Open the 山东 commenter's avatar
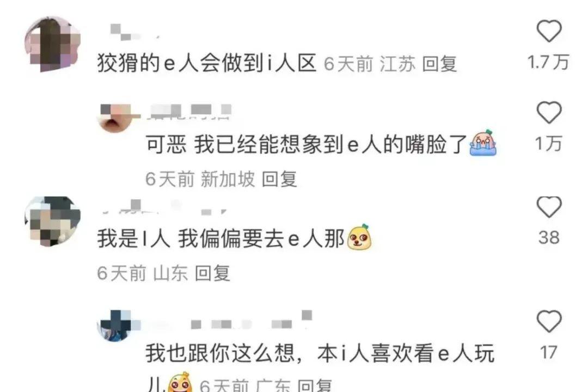 point(52,222)
